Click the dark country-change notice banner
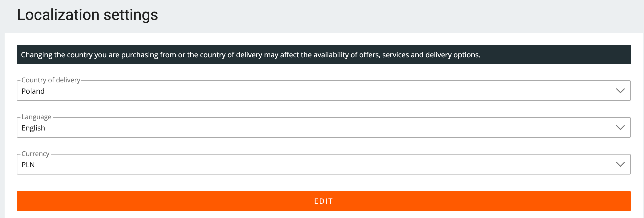This screenshot has width=644, height=218. pyautogui.click(x=324, y=54)
